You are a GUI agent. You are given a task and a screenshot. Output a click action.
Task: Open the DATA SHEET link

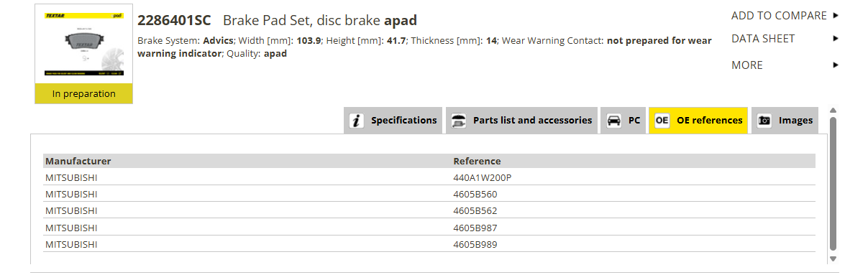[763, 39]
